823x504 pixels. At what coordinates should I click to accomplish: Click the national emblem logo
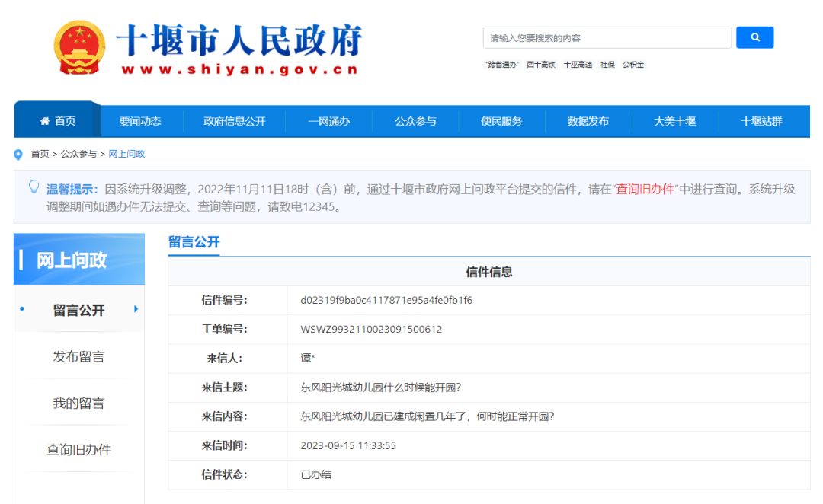point(79,47)
